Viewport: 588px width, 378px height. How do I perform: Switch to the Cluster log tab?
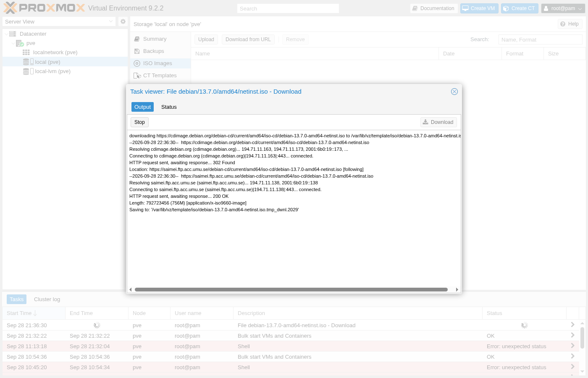pos(47,299)
